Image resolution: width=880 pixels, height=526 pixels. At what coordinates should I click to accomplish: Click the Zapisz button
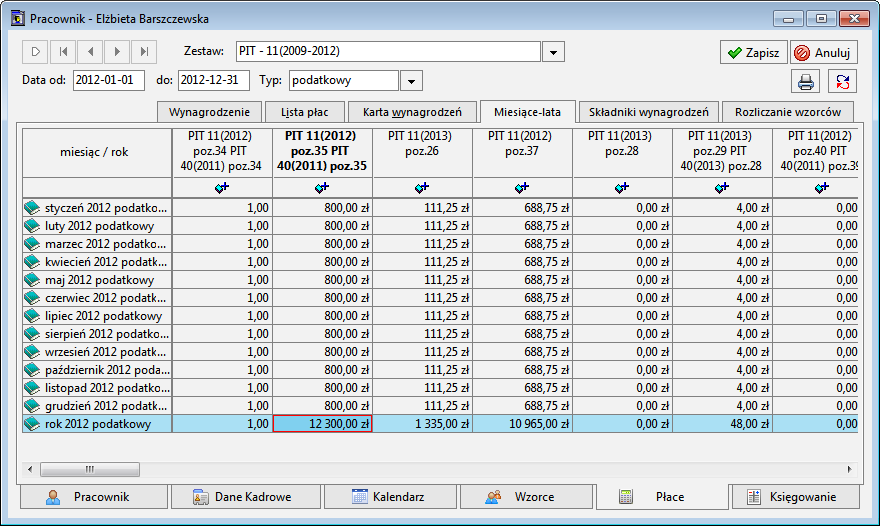(754, 52)
